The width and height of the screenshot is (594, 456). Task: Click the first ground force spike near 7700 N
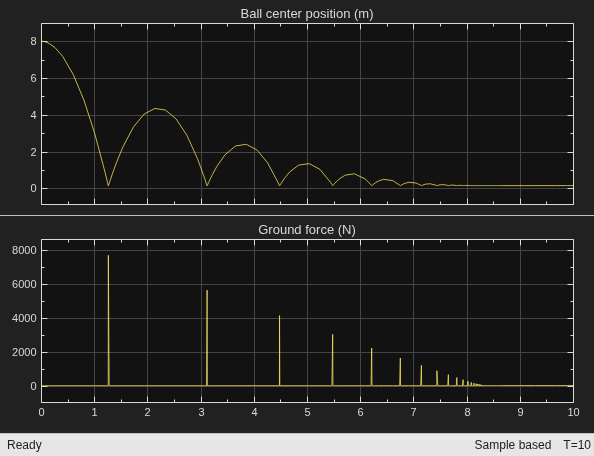[x=108, y=320]
